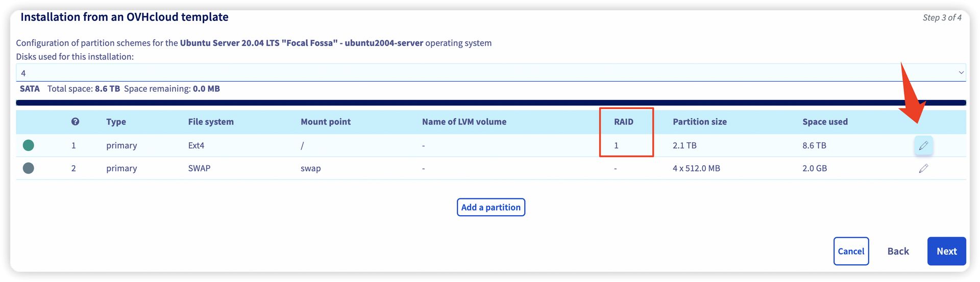Open the help question mark icon in table header
This screenshot has height=282, width=980.
tap(75, 121)
